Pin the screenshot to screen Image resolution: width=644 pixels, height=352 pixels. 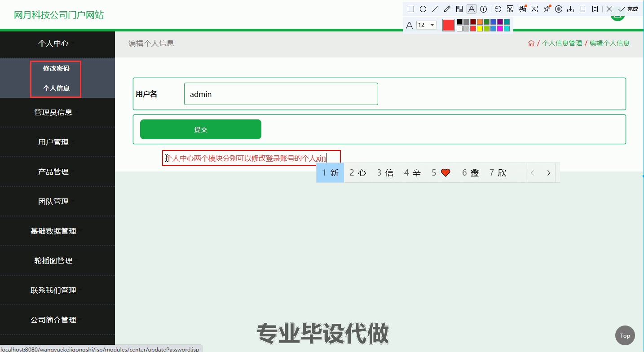[546, 9]
